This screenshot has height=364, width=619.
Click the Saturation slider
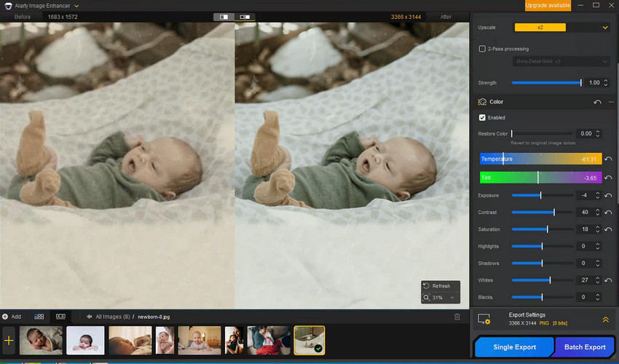click(542, 229)
